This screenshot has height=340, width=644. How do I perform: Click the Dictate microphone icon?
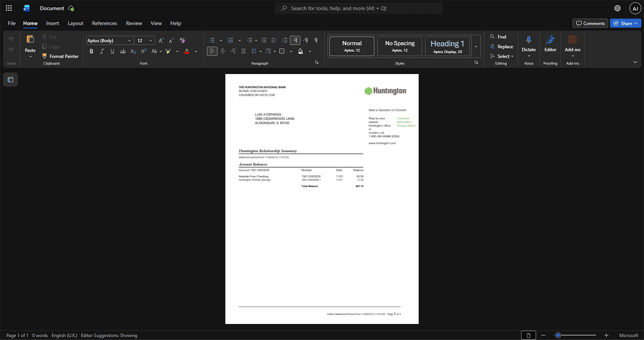528,40
